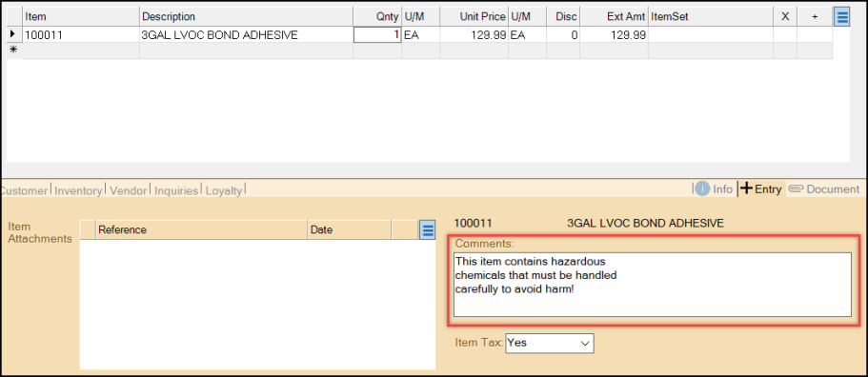The height and width of the screenshot is (377, 868).
Task: Open the Vendor tab
Action: 128,190
